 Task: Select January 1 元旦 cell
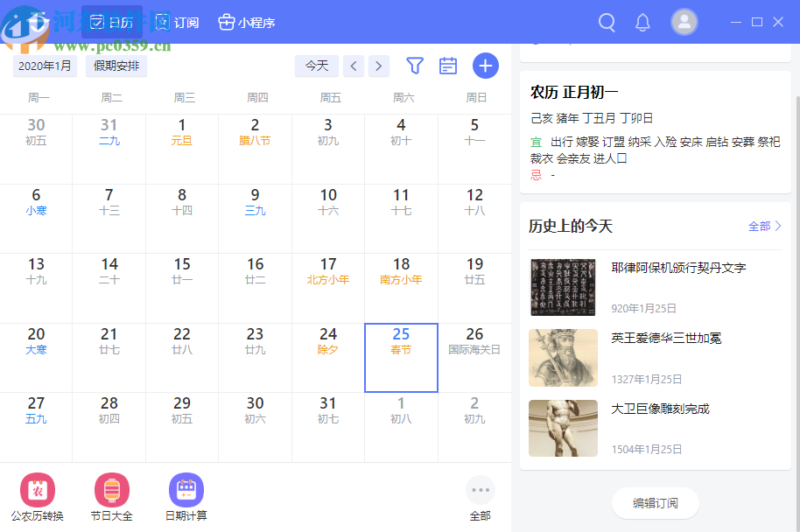182,149
